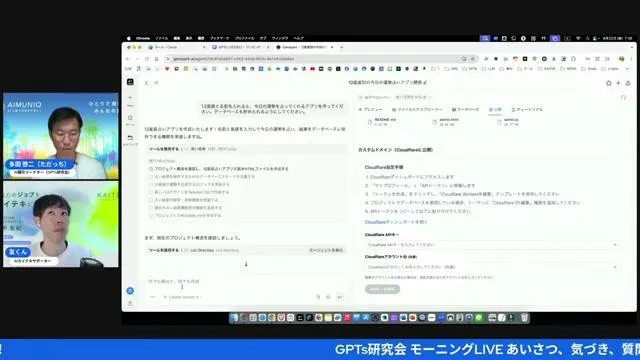640x360 pixels.
Task: Open the AI Drive folder icon
Action: pyautogui.click(x=130, y=138)
